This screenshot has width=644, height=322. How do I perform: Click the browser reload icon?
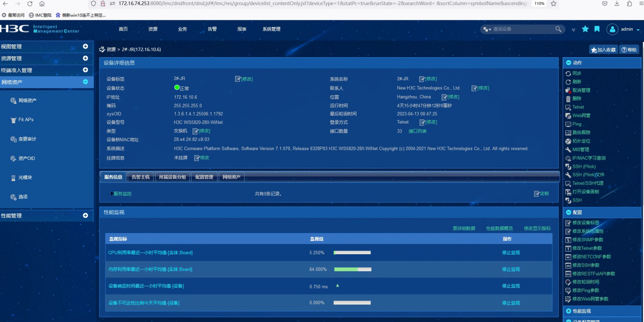(x=30, y=4)
